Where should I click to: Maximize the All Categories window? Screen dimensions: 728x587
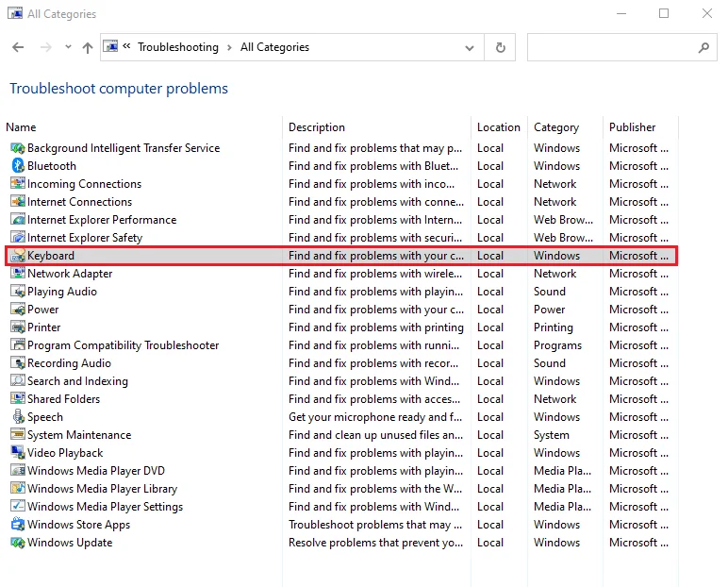(664, 13)
